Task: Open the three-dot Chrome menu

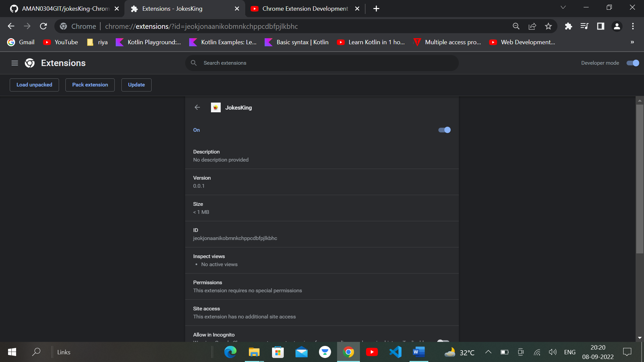Action: (633, 26)
